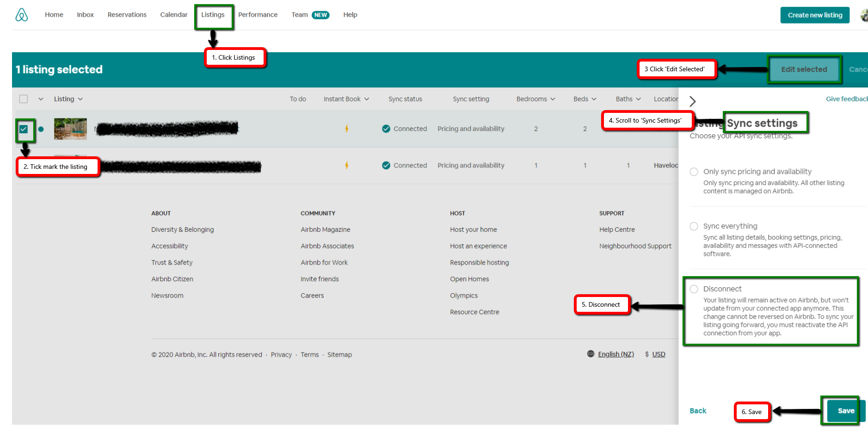Click the Give feedback link
Screen dimensions: 868x427
point(847,99)
